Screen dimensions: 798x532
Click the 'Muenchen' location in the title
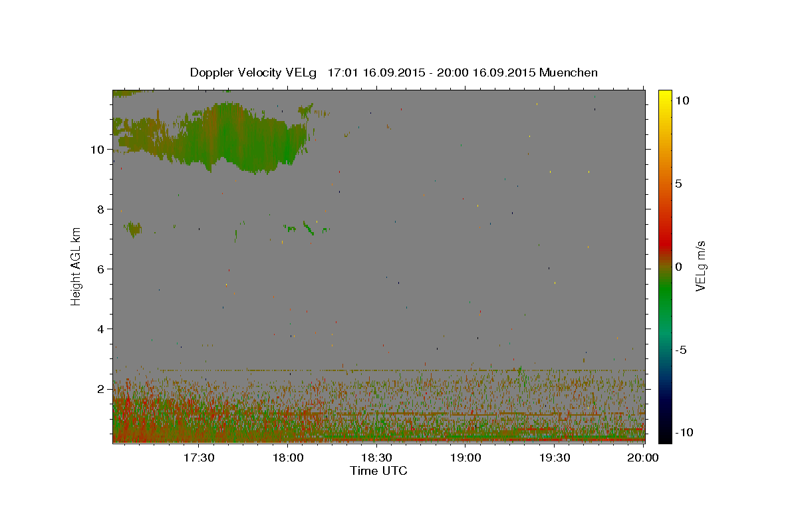pos(569,72)
